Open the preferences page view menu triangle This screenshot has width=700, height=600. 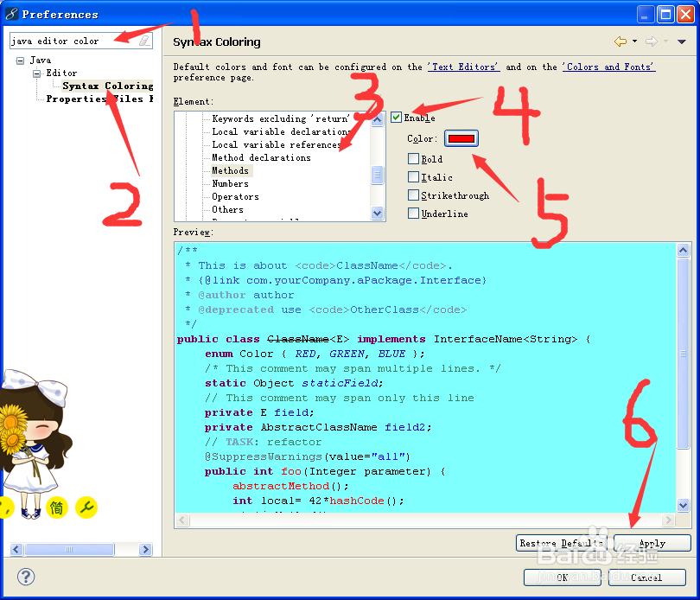click(681, 42)
